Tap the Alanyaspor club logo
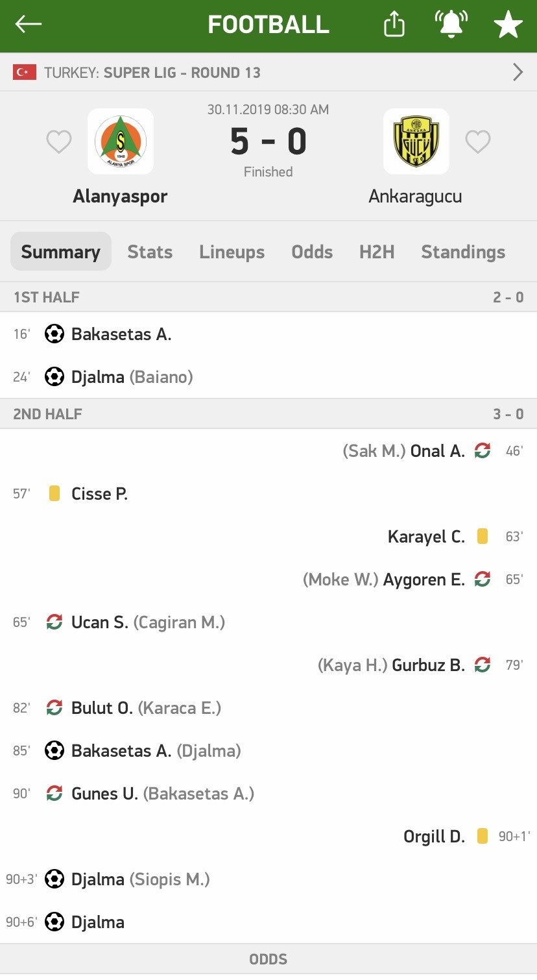The width and height of the screenshot is (537, 980). [x=121, y=141]
